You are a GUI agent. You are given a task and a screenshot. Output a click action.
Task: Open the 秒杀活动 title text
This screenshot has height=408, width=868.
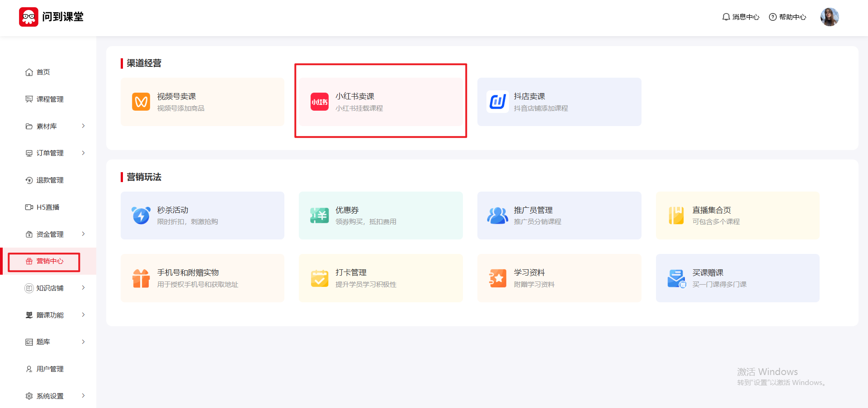pos(173,210)
